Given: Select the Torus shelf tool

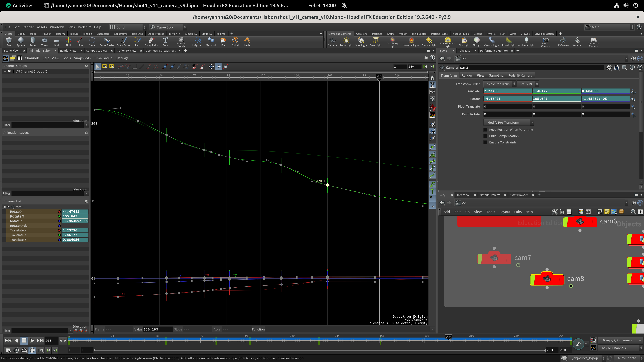Looking at the screenshot, I should pyautogui.click(x=44, y=42).
